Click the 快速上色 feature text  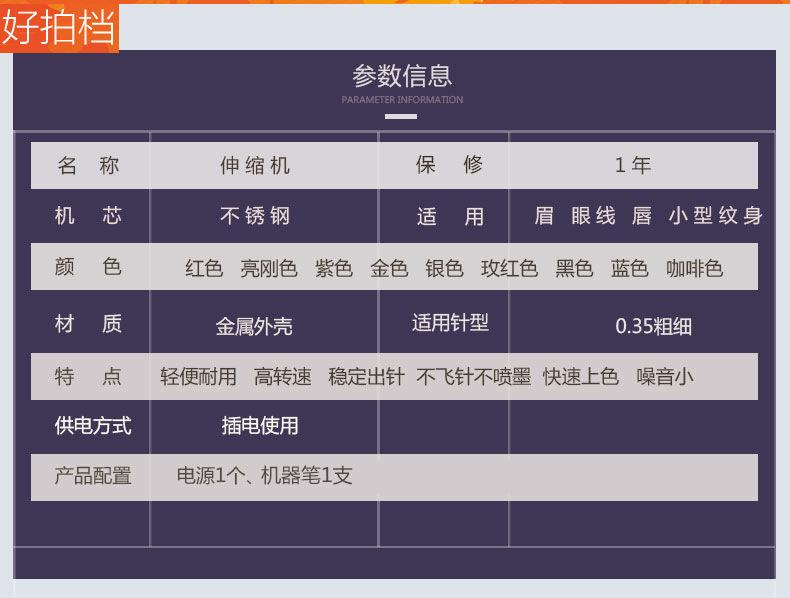[581, 376]
